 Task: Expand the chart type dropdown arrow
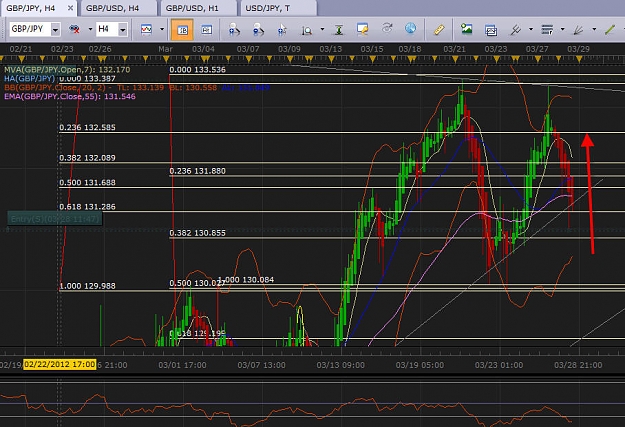162,29
